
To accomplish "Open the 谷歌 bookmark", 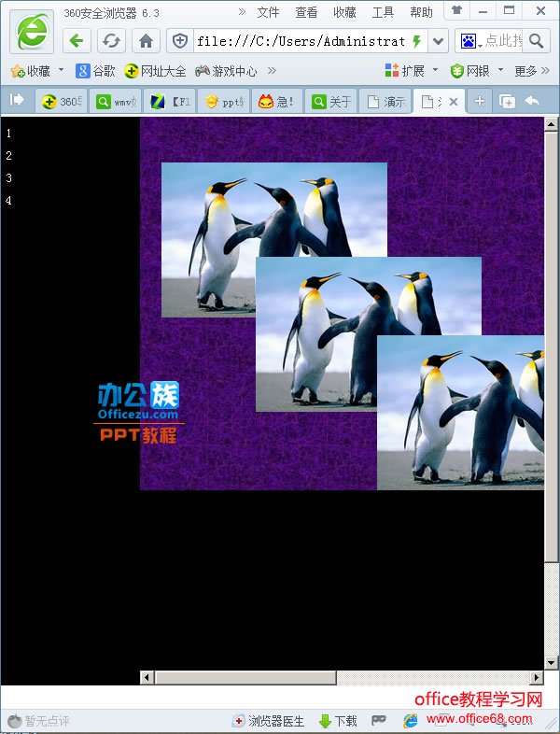I will click(x=95, y=71).
